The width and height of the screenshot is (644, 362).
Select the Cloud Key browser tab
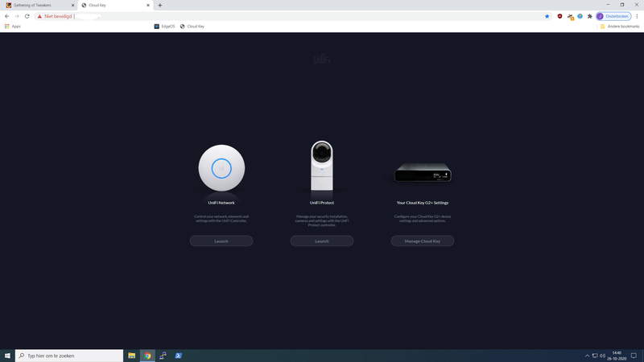pos(115,6)
